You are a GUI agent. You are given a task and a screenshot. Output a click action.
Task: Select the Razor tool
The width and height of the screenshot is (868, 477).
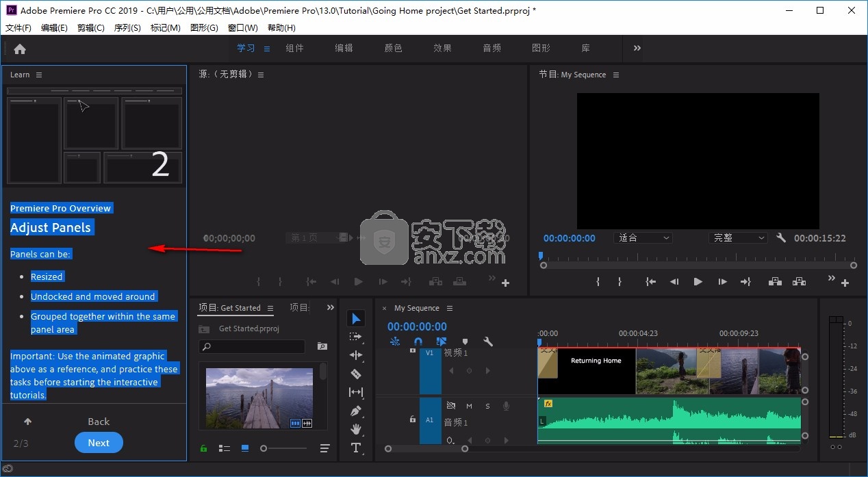(x=356, y=374)
